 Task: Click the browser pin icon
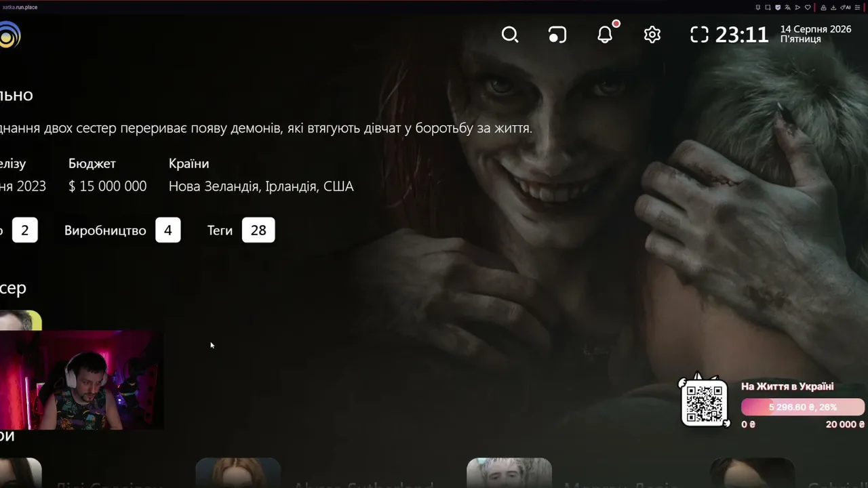758,7
